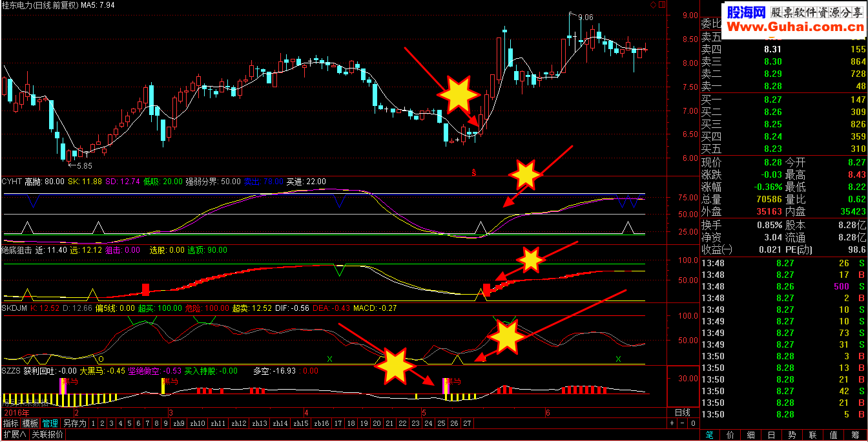Zoom out chart with the - button
Viewport: 868px width, 442px height.
coord(682,423)
